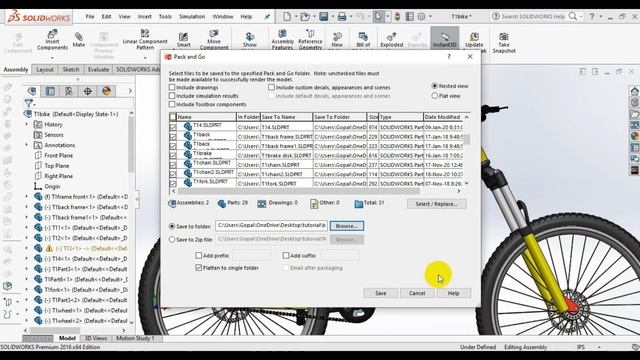Enable the Add suffix checkbox

(286, 256)
